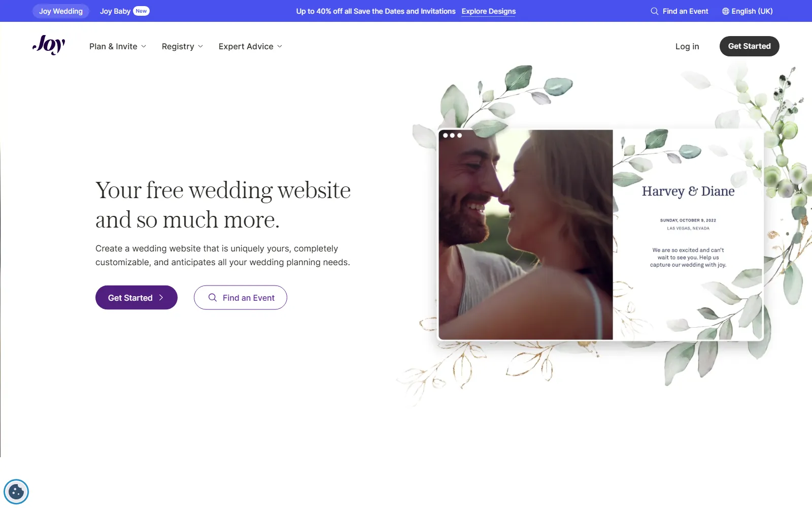Image resolution: width=812 pixels, height=508 pixels.
Task: Click the three dots on preview card
Action: [452, 136]
